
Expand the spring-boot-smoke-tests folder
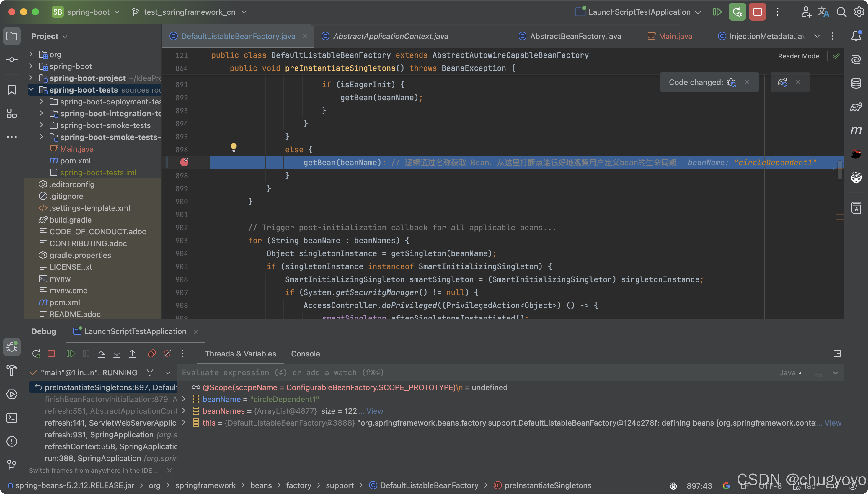point(41,125)
